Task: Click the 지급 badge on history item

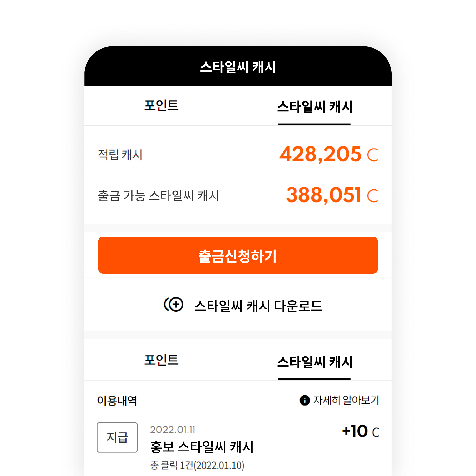Action: click(117, 437)
